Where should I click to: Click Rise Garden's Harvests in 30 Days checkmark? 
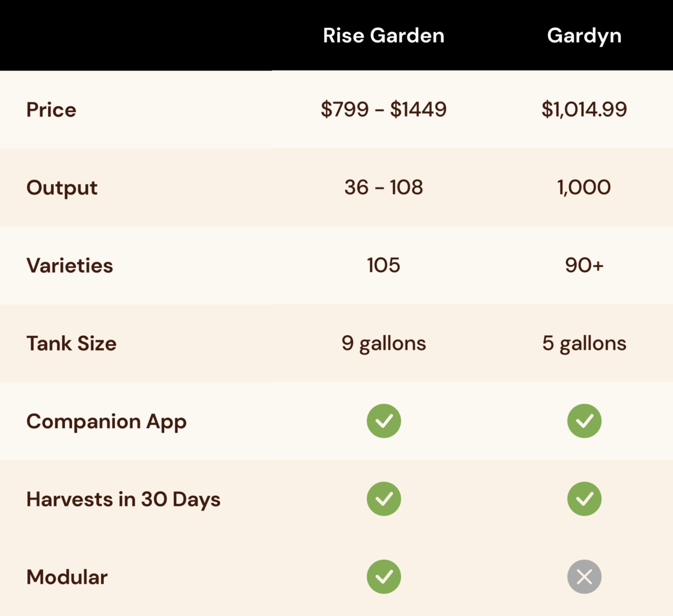pyautogui.click(x=383, y=499)
